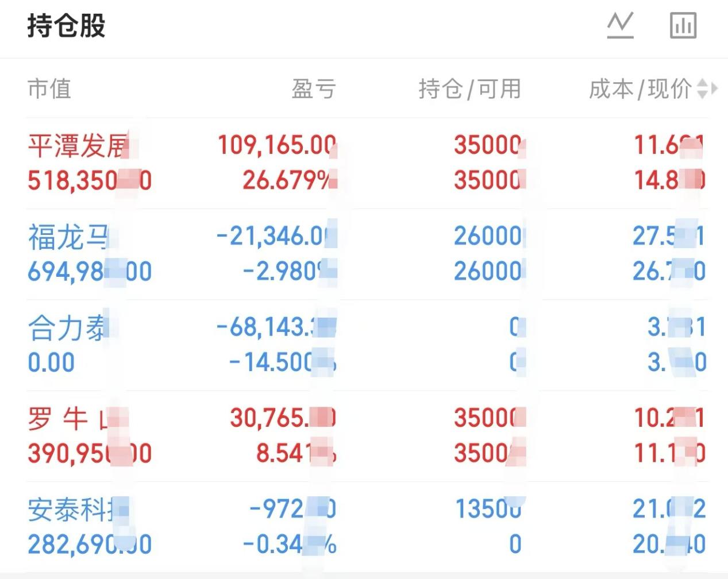Viewport: 728px width, 579px height.
Task: Click the 109,165.00 profit value
Action: point(276,145)
